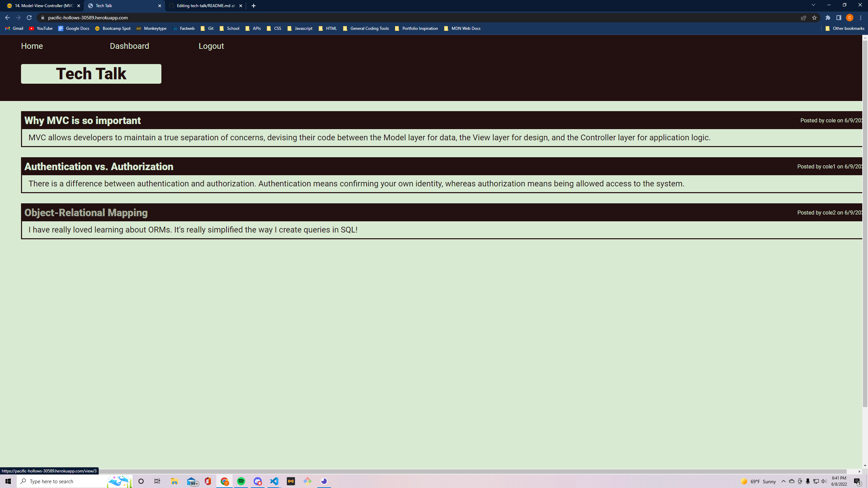Open the notification center icon

point(857,481)
